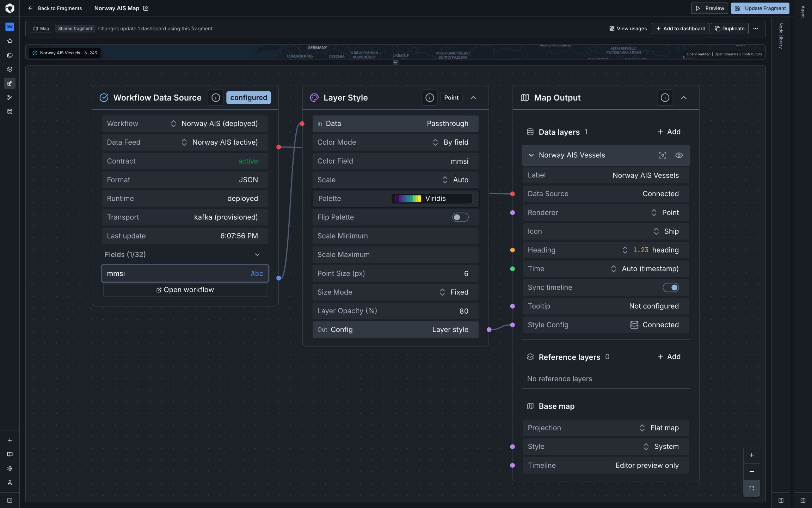Zoom in on the canvas
The width and height of the screenshot is (812, 508).
[752, 455]
